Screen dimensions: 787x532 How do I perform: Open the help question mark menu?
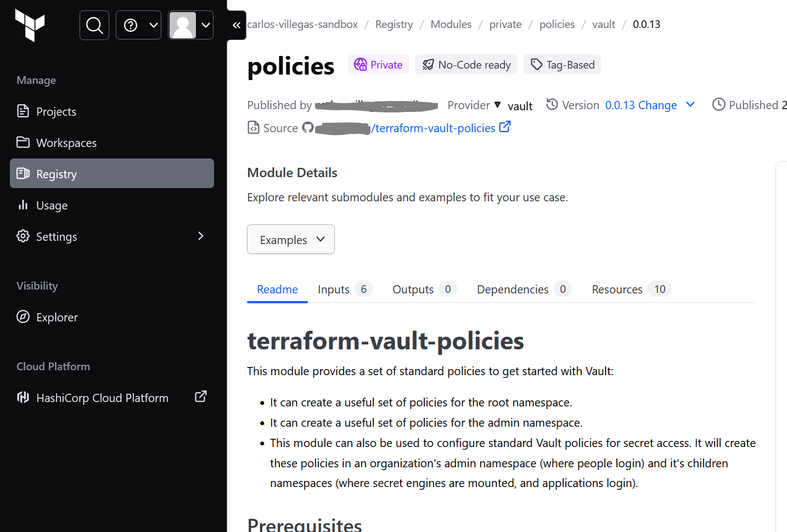coord(138,25)
